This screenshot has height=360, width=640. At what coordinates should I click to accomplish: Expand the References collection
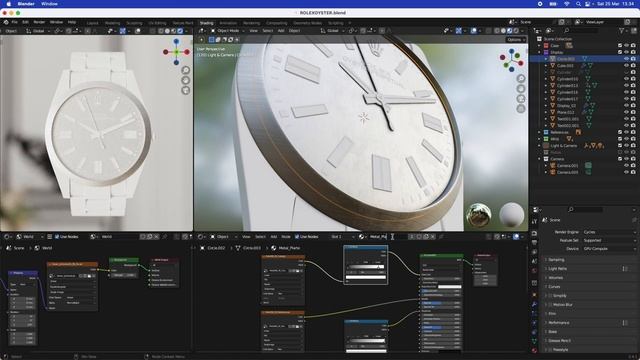pos(540,132)
